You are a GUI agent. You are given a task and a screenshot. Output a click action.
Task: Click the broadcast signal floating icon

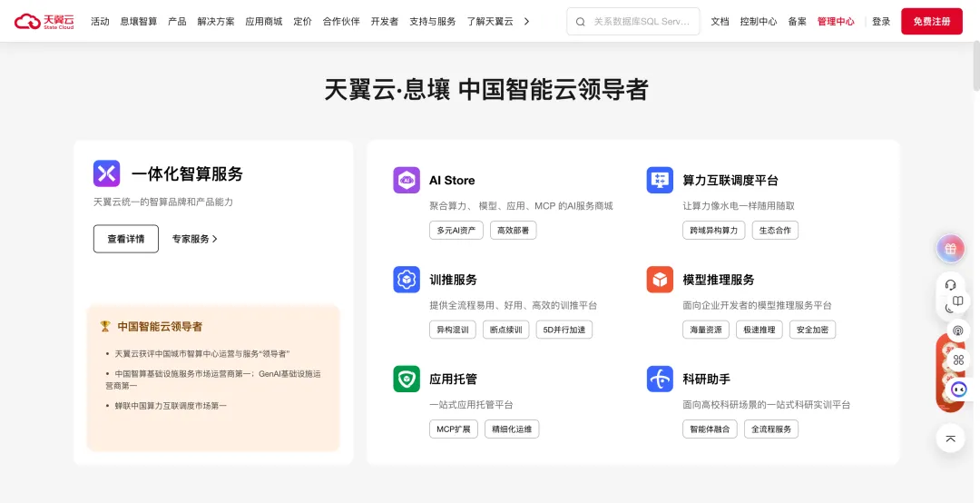[957, 330]
